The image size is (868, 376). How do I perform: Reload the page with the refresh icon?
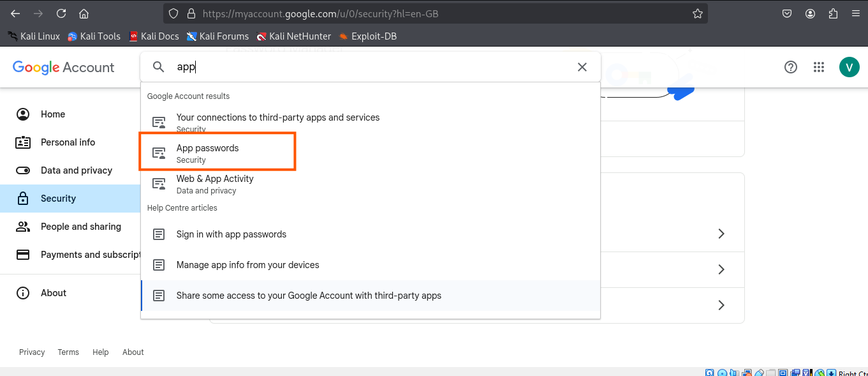tap(61, 13)
